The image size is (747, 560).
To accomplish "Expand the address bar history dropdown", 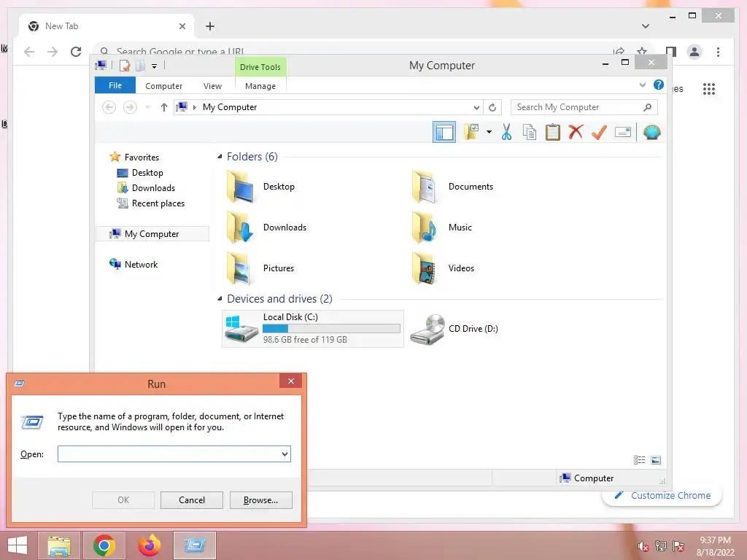I will pos(476,107).
